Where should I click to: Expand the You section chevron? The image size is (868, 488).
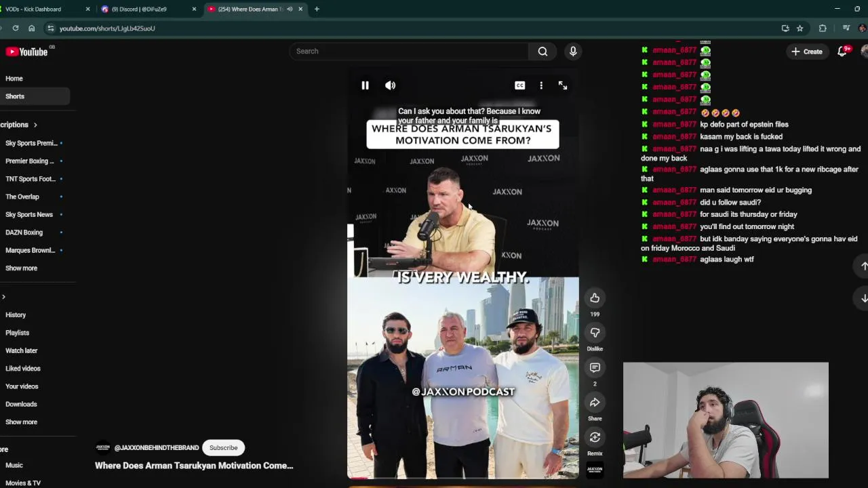pos(3,297)
